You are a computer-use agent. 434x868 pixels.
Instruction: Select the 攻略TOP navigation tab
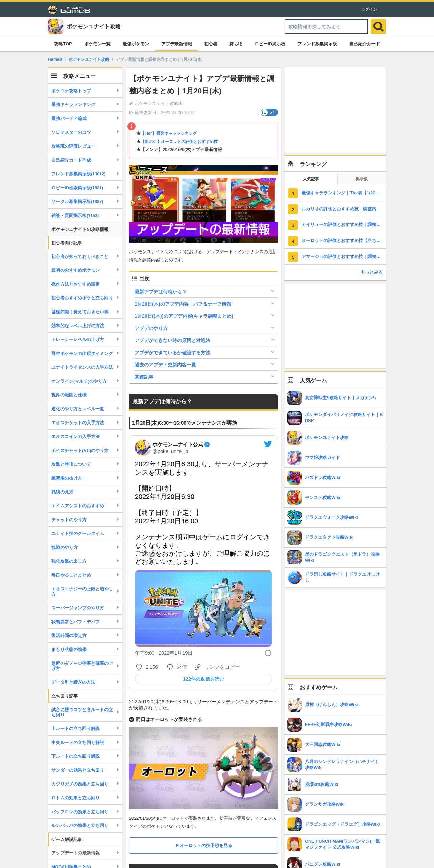click(x=63, y=44)
